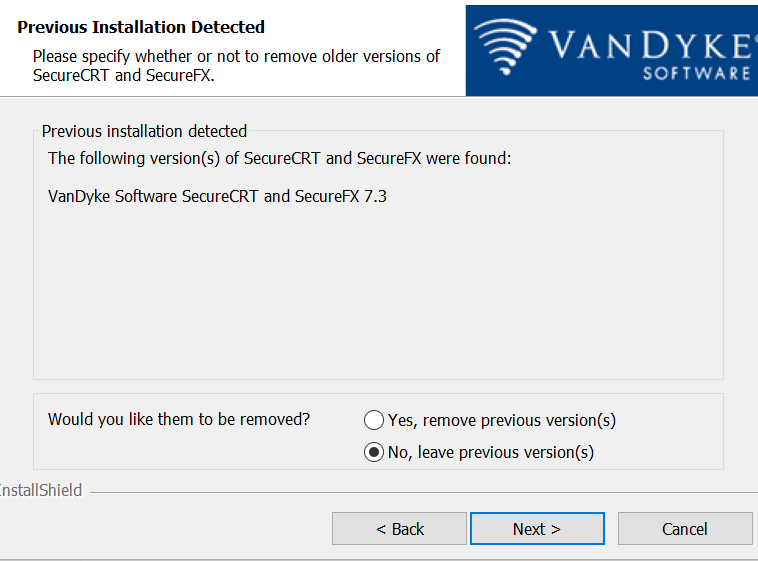This screenshot has height=561, width=758.
Task: Click the InstallShield label
Action: coord(40,491)
